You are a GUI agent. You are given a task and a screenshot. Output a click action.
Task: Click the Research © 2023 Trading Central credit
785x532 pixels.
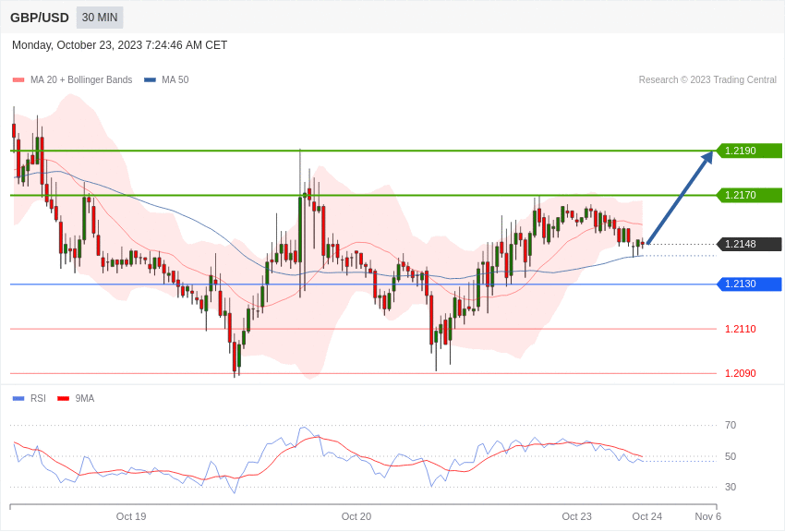[x=707, y=80]
